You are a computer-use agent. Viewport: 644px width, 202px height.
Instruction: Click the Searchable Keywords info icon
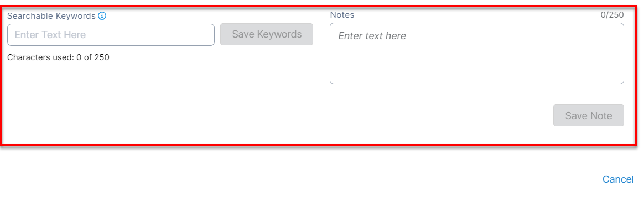(x=102, y=16)
